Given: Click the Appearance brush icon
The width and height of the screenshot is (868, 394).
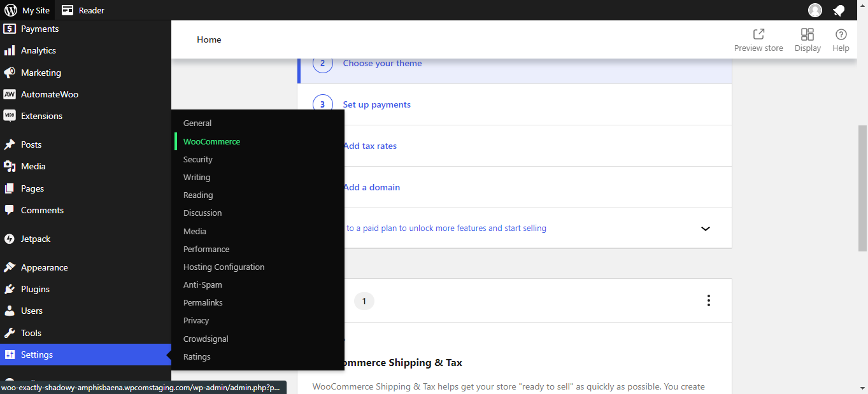Looking at the screenshot, I should coord(10,267).
